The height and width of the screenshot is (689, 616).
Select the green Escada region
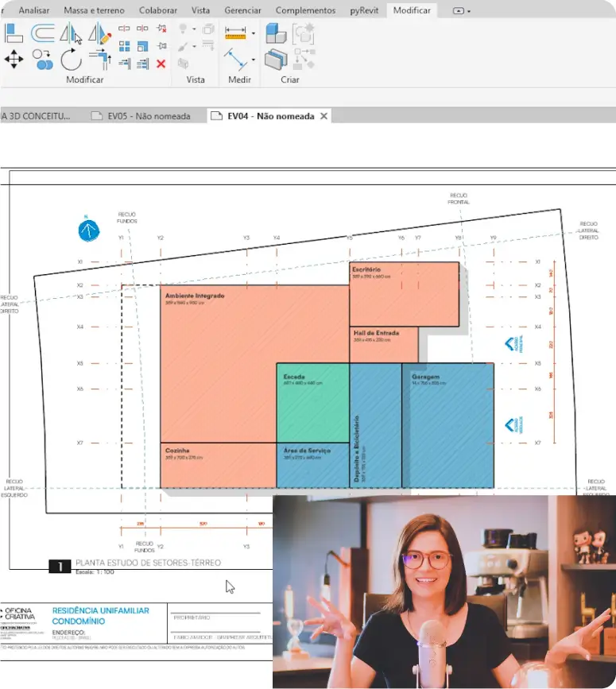click(x=313, y=402)
